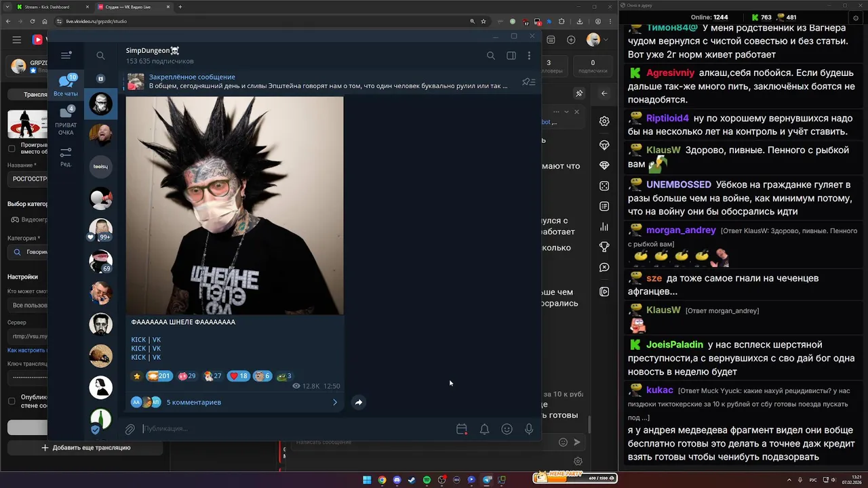This screenshot has height=488, width=868.
Task: Click the Как настроить link in VK studio
Action: (x=27, y=350)
